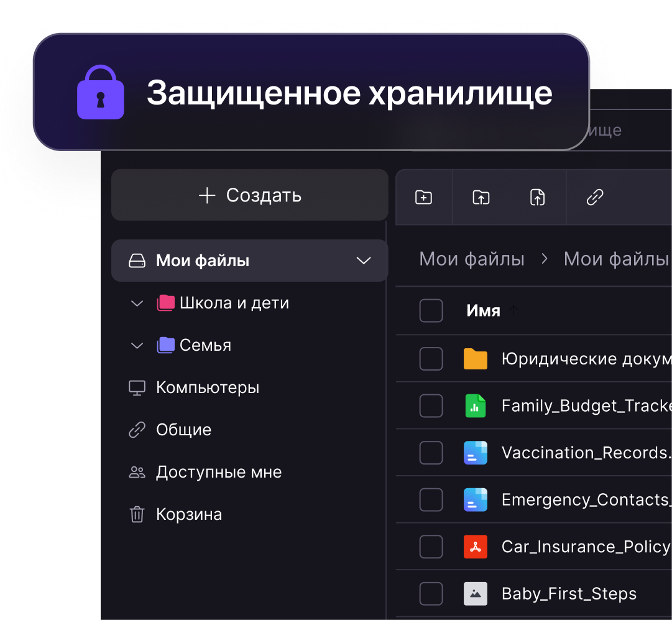672x620 pixels.
Task: Expand the Школа и дети folder chevron
Action: pyautogui.click(x=137, y=303)
